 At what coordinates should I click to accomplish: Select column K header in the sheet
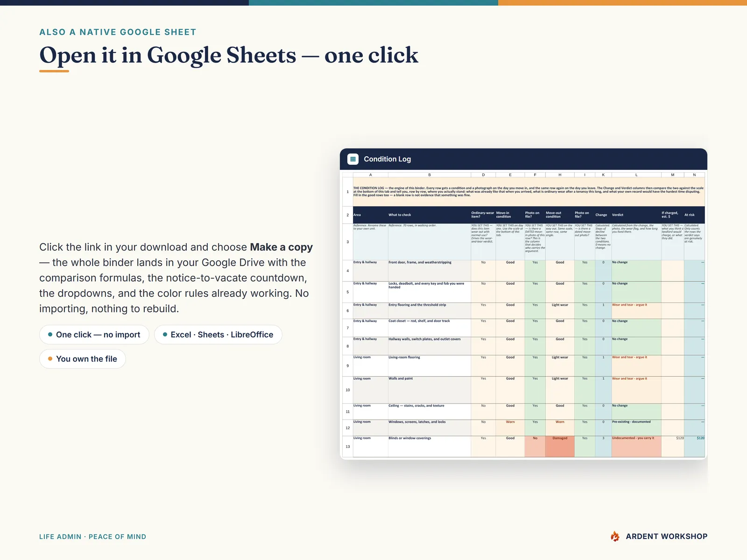tap(603, 175)
